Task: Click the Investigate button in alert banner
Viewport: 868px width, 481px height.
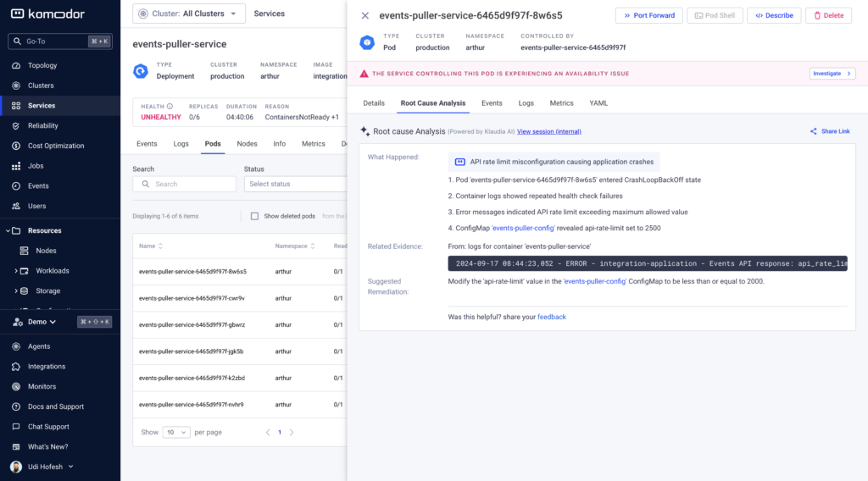Action: [832, 74]
